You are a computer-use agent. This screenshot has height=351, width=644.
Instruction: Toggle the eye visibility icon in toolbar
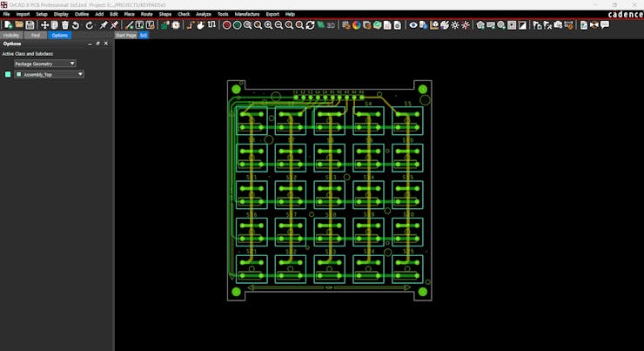click(413, 25)
